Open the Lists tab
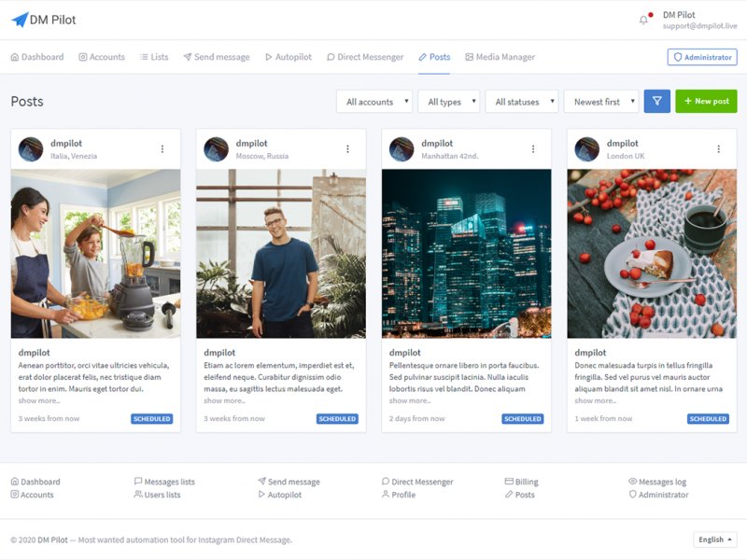 tap(154, 57)
